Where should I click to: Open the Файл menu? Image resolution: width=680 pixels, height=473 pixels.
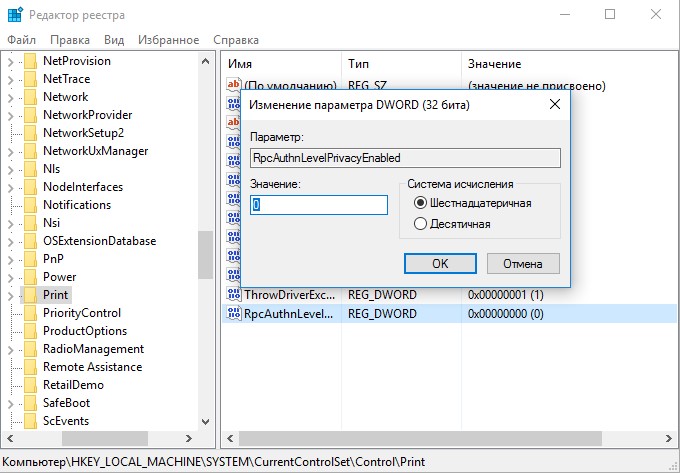[21, 40]
